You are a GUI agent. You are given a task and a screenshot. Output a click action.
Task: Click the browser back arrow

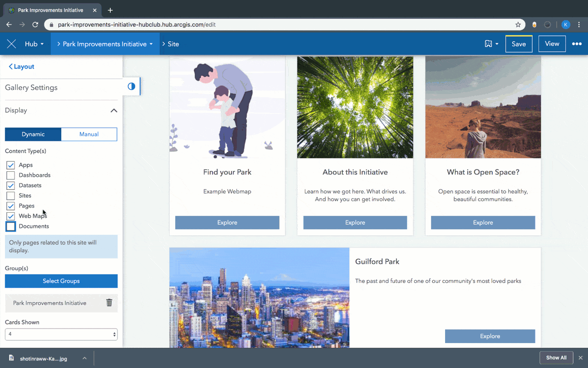(x=9, y=25)
